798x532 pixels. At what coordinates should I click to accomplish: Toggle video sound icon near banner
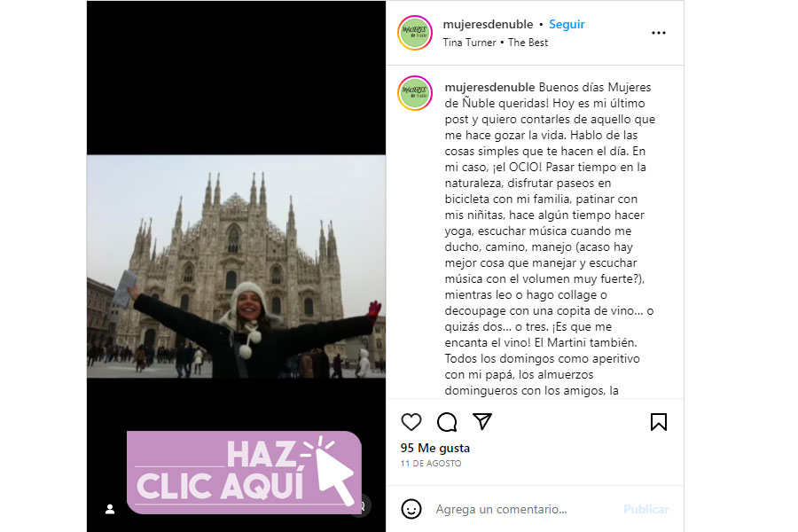(362, 506)
